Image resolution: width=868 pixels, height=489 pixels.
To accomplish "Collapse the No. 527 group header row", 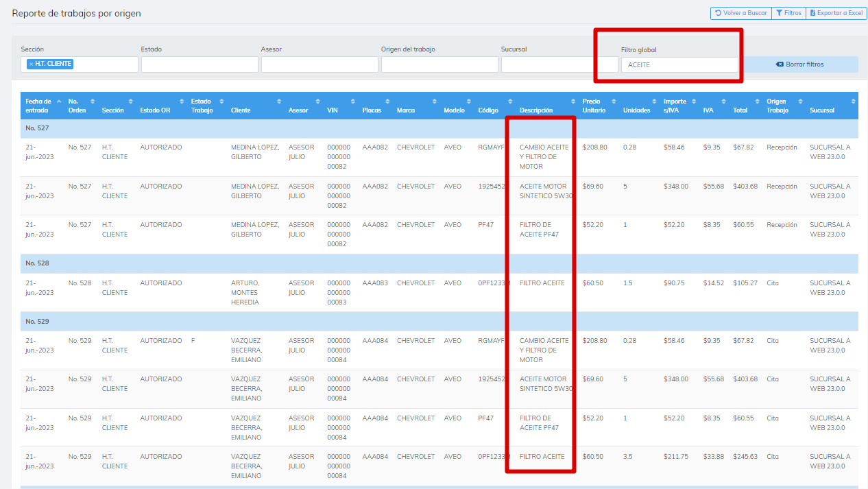I will pyautogui.click(x=439, y=128).
